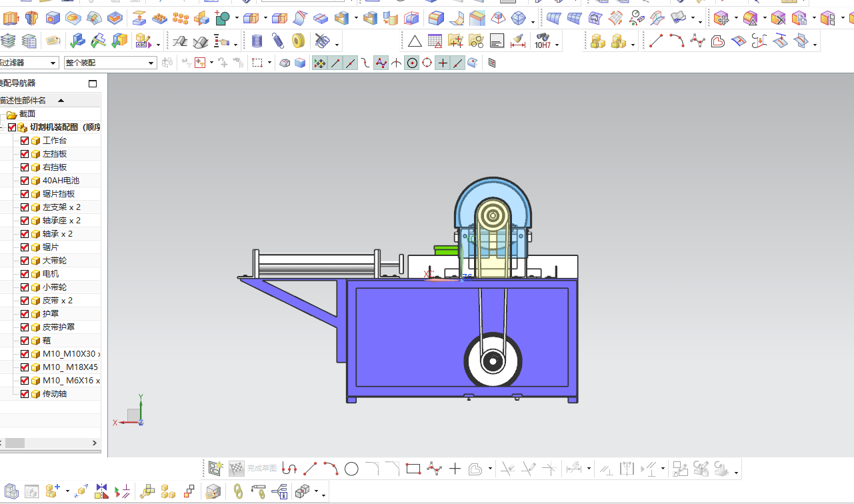This screenshot has width=854, height=504.
Task: Click the Studio Spline icon in top toolbar
Action: [x=698, y=41]
